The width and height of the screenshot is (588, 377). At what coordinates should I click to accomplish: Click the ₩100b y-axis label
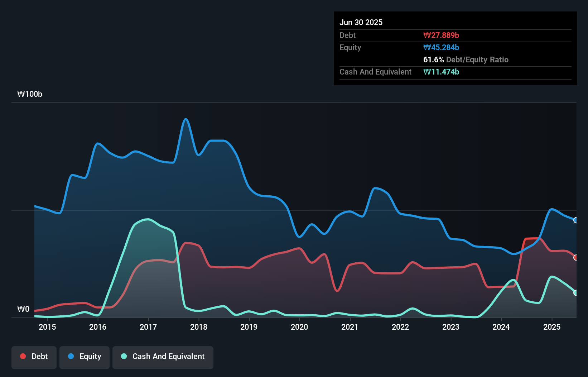(x=30, y=94)
